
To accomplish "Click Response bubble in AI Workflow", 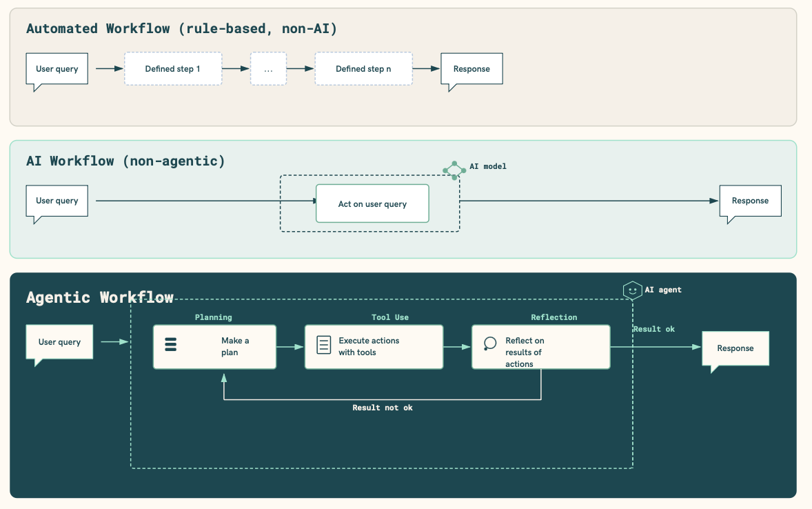I will coord(751,204).
